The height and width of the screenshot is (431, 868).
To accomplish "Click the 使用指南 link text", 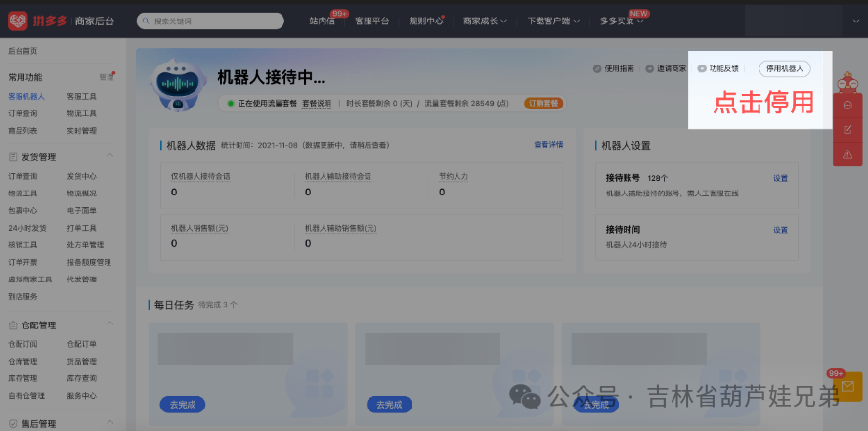I will click(x=619, y=69).
